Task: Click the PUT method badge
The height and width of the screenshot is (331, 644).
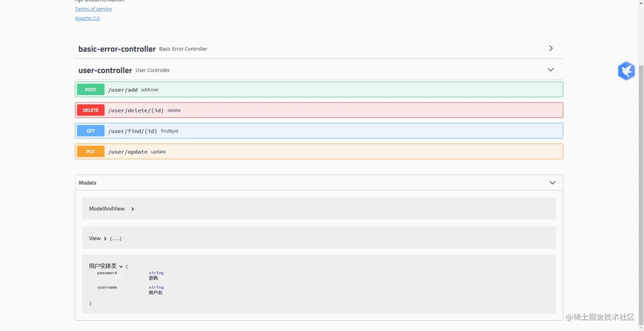Action: [x=91, y=151]
